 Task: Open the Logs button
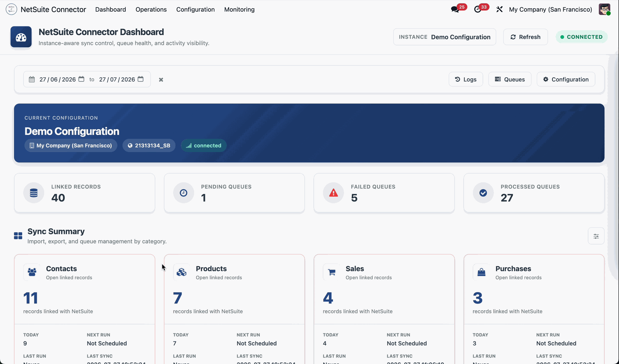[466, 79]
